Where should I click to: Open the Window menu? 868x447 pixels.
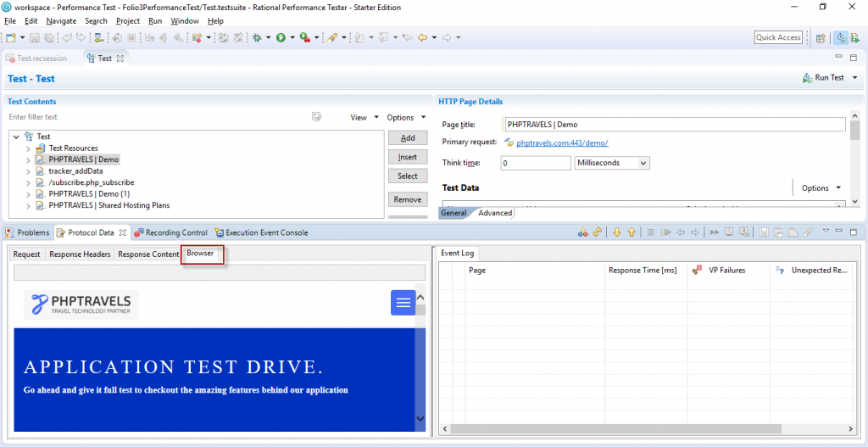(x=184, y=21)
